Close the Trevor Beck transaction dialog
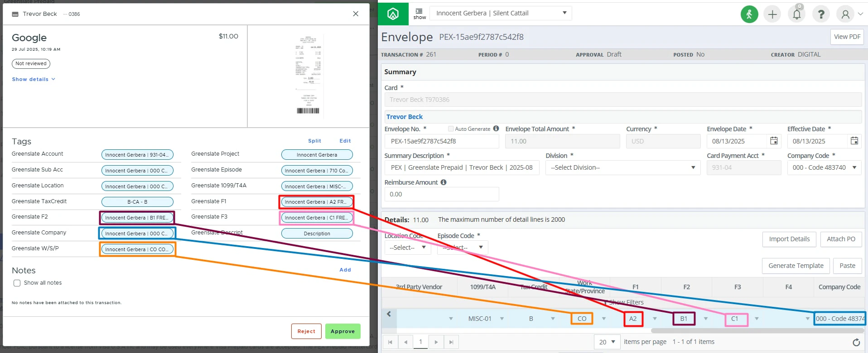The width and height of the screenshot is (868, 353). (356, 14)
